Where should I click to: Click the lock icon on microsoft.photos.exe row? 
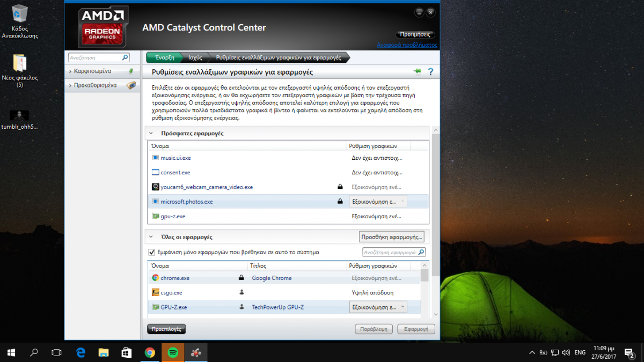pyautogui.click(x=340, y=202)
